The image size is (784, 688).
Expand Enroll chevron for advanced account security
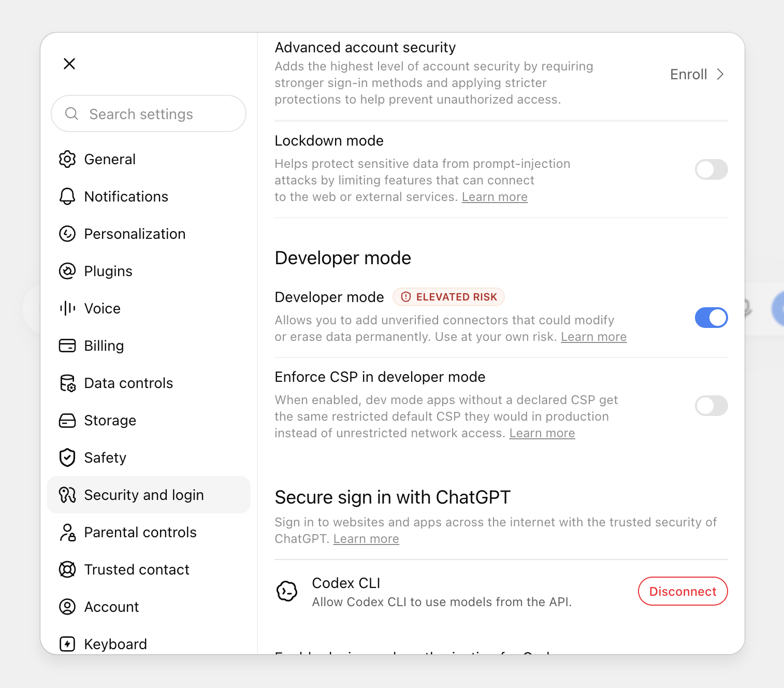pos(720,74)
